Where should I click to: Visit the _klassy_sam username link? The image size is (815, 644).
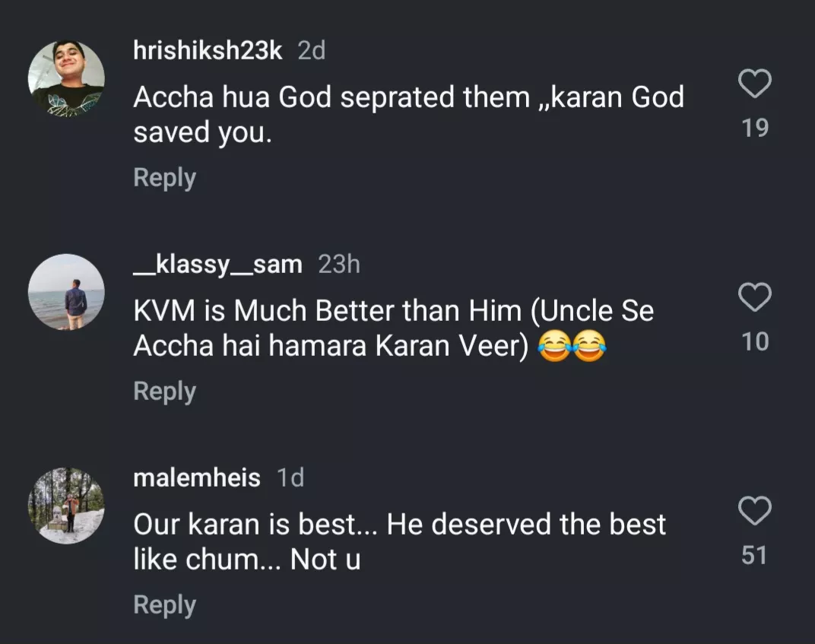(x=217, y=265)
